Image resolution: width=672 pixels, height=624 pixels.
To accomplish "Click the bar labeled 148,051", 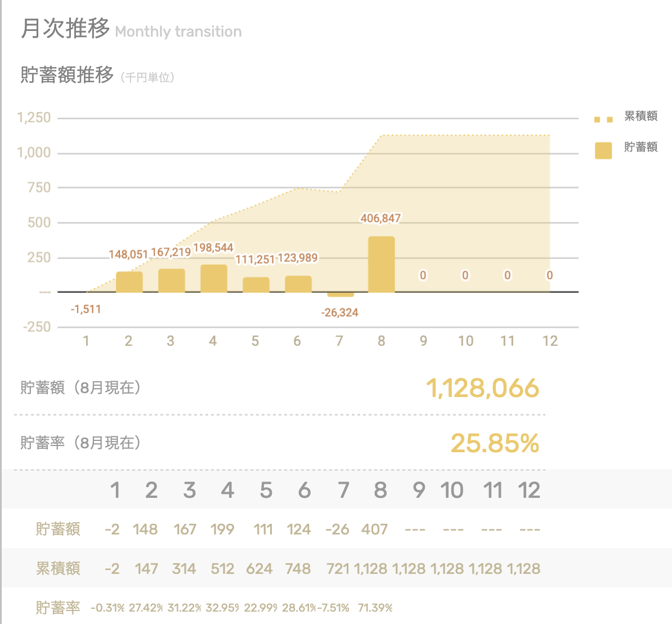I will pyautogui.click(x=129, y=282).
